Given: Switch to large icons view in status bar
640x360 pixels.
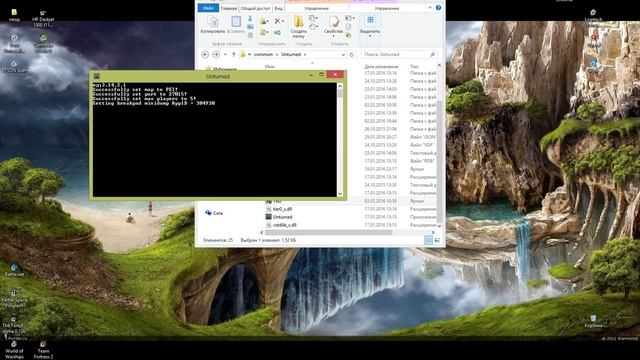Looking at the screenshot, I should point(437,240).
